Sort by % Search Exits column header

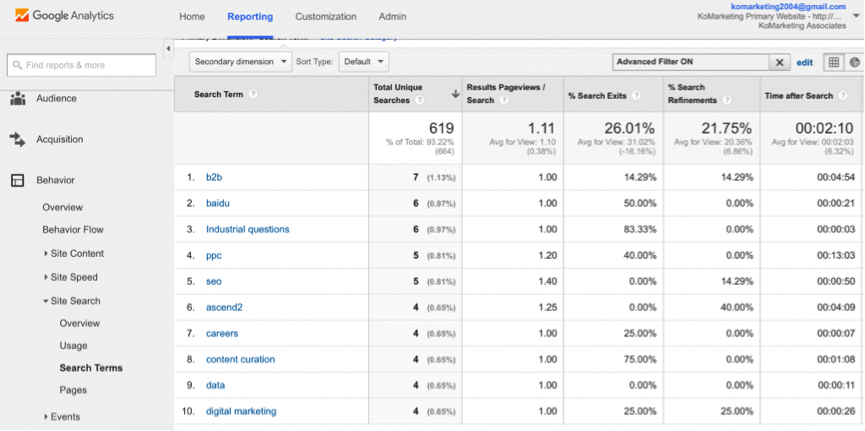(x=597, y=95)
